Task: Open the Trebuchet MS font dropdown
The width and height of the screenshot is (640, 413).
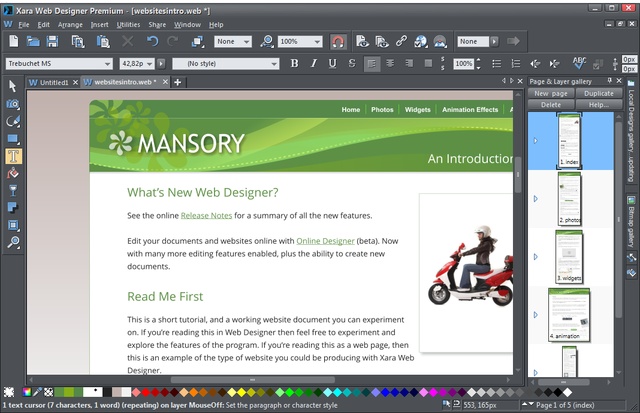Action: tap(107, 64)
